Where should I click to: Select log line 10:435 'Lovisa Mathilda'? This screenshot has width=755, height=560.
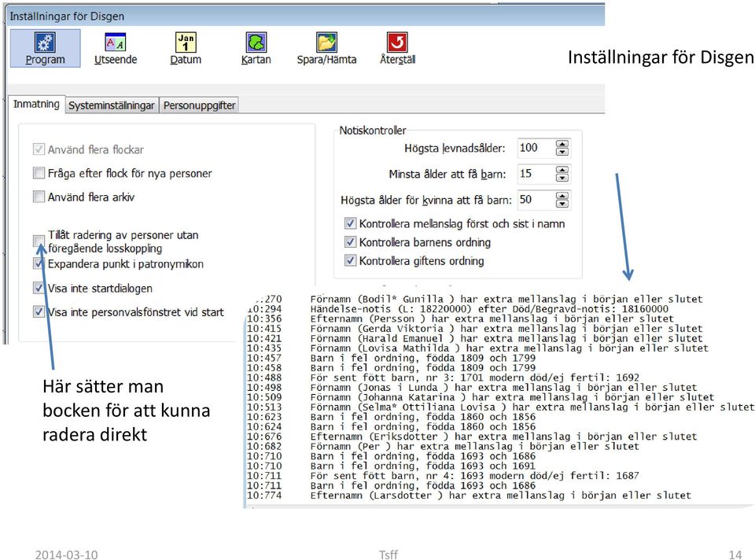click(x=477, y=348)
